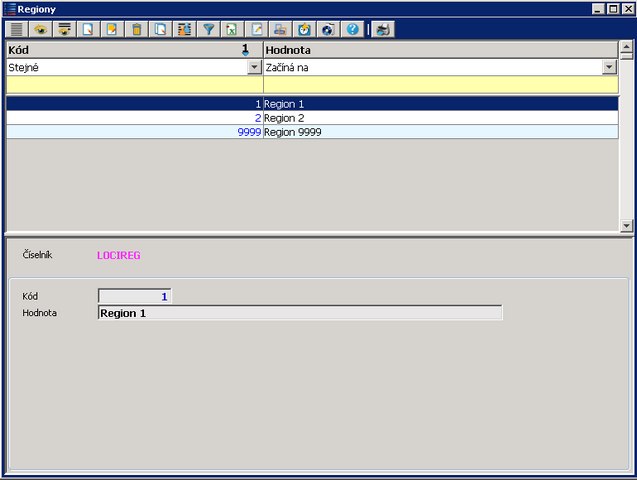
Task: Expand the Začíná na condition dropdown
Action: 608,67
